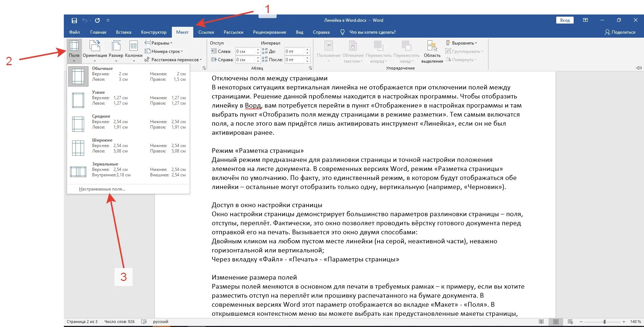The width and height of the screenshot is (644, 327).
Task: Open ribbon display options icon
Action: coord(585,20)
